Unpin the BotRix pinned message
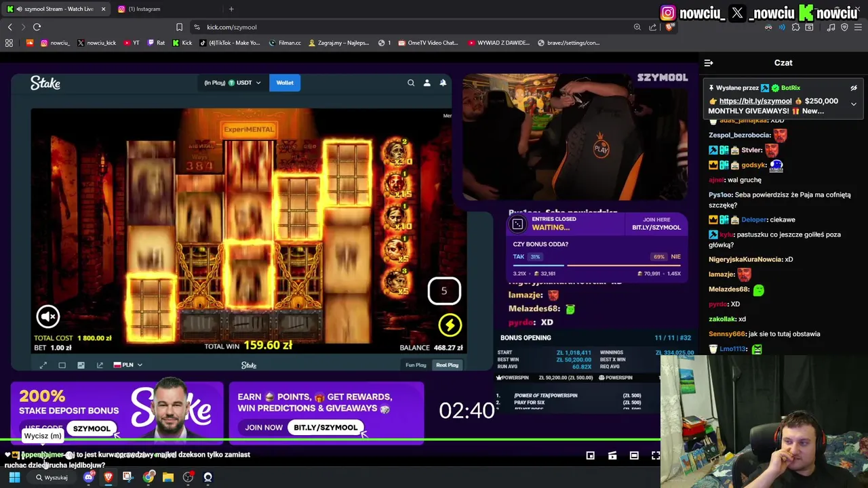The height and width of the screenshot is (488, 868). click(854, 88)
